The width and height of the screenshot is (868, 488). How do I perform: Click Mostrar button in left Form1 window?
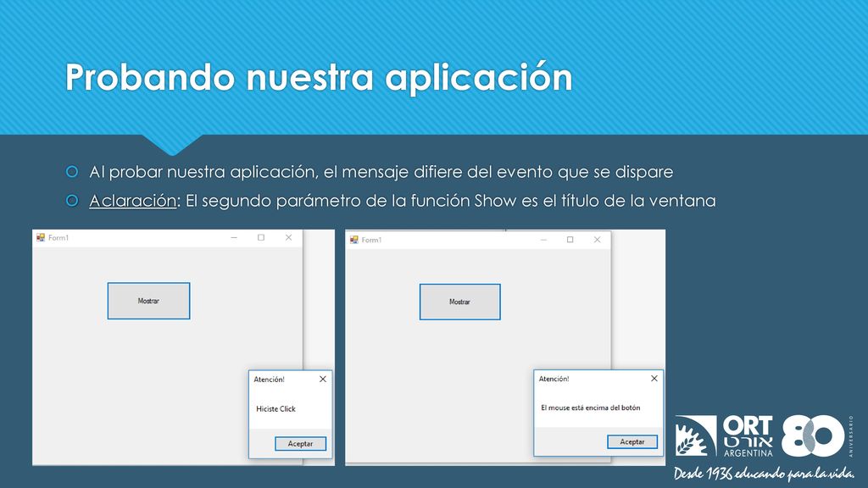148,301
